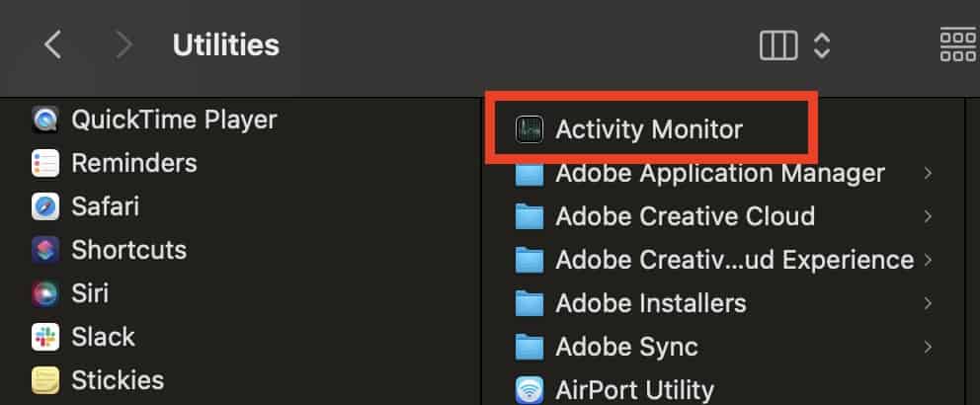Open the QuickTime Player app icon
Screen dimensions: 980x405
pyautogui.click(x=45, y=121)
